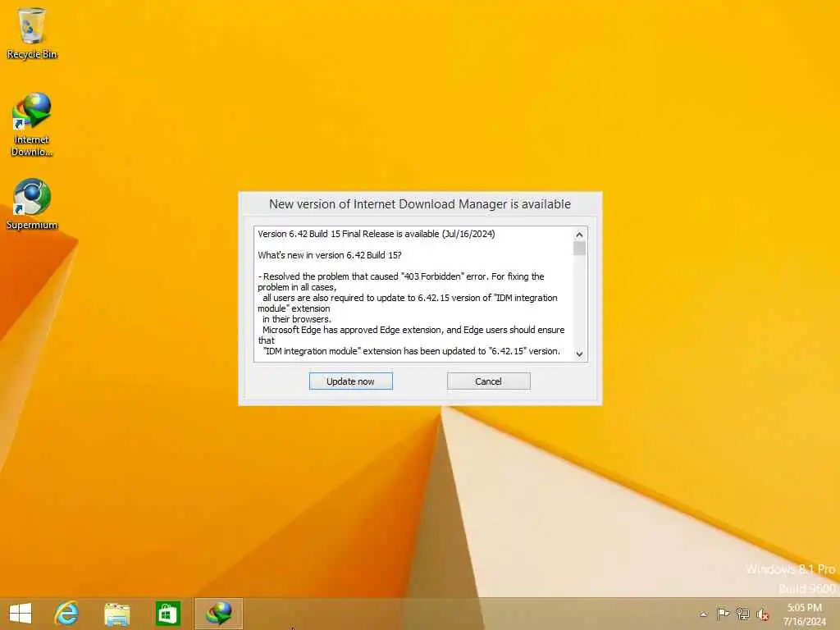Viewport: 840px width, 630px height.
Task: Open the Windows Start button
Action: coord(21,614)
